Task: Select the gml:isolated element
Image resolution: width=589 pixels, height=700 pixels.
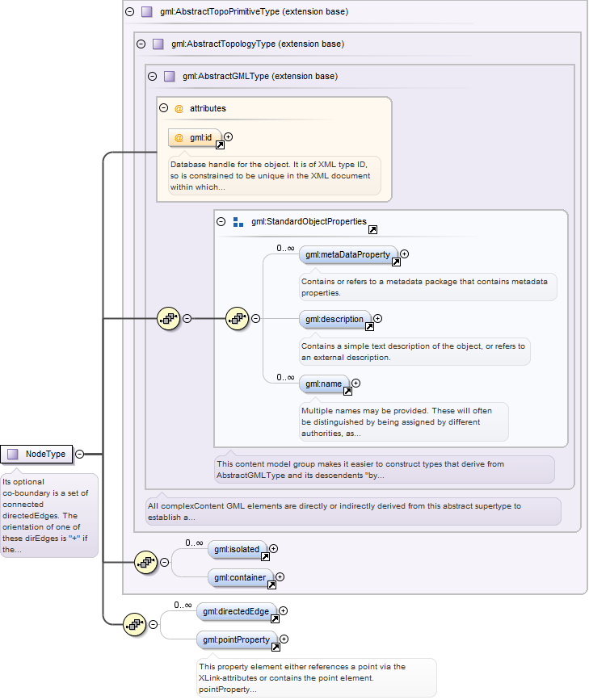Action: coord(238,549)
